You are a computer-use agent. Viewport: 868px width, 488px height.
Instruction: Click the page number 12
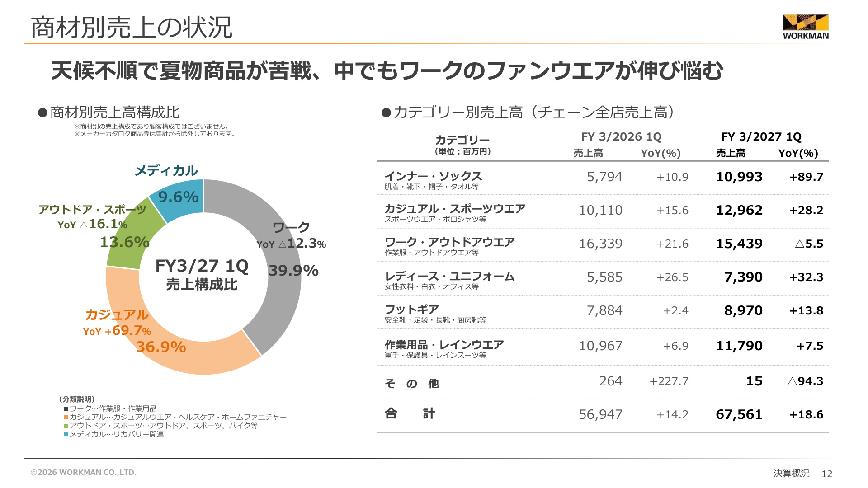click(827, 474)
